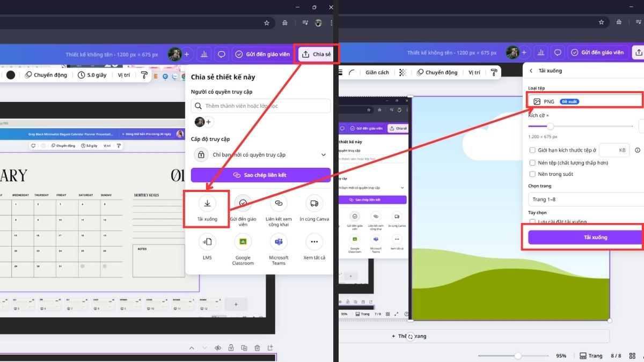Open the Trang 1–8 page selection dropdown
Viewport: 644px width, 362px height.
point(586,199)
